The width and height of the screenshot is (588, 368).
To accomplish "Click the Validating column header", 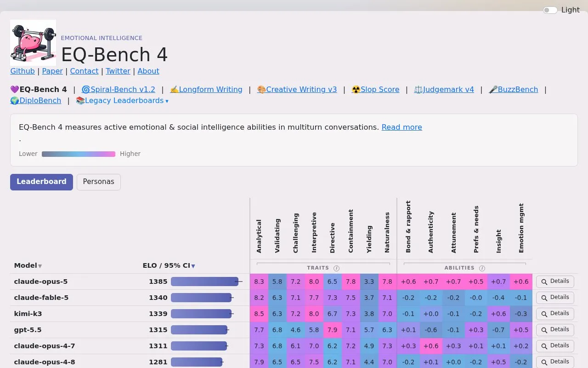I will pyautogui.click(x=277, y=236).
